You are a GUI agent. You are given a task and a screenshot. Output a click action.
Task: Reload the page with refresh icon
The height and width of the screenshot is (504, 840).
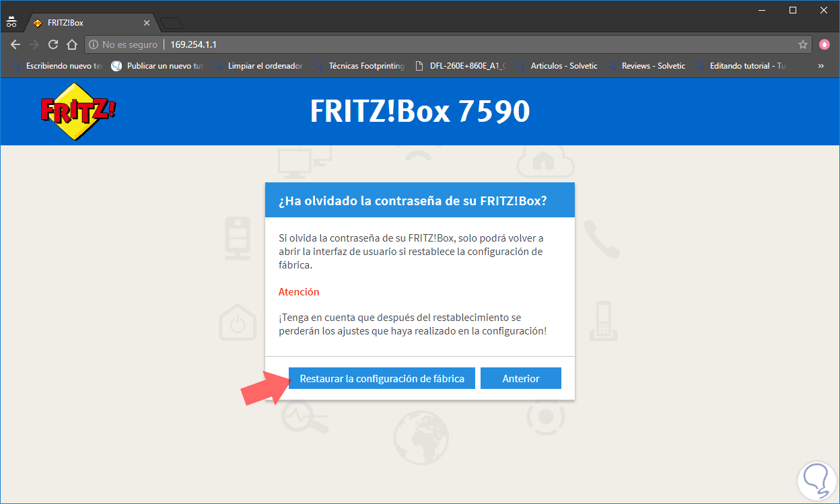53,44
